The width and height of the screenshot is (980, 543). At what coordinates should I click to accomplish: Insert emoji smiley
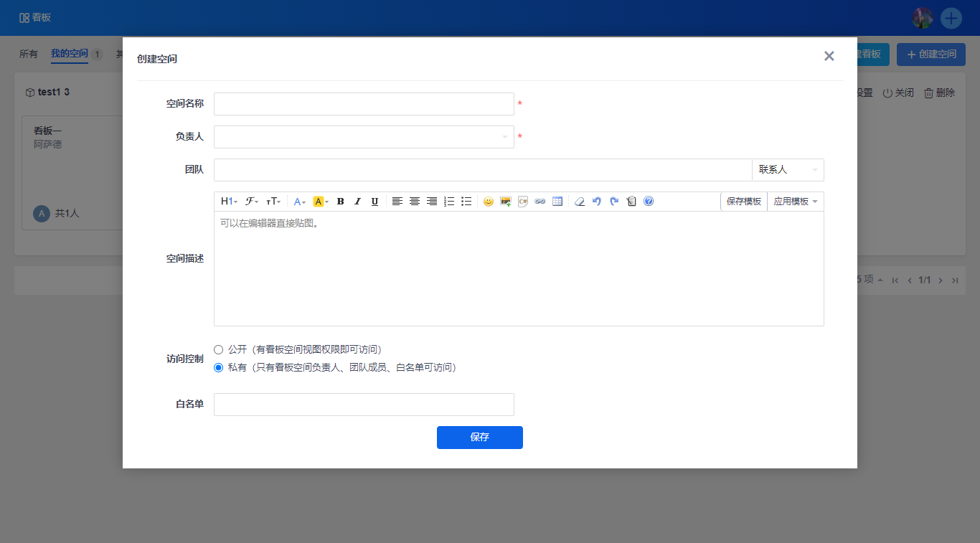pos(489,202)
